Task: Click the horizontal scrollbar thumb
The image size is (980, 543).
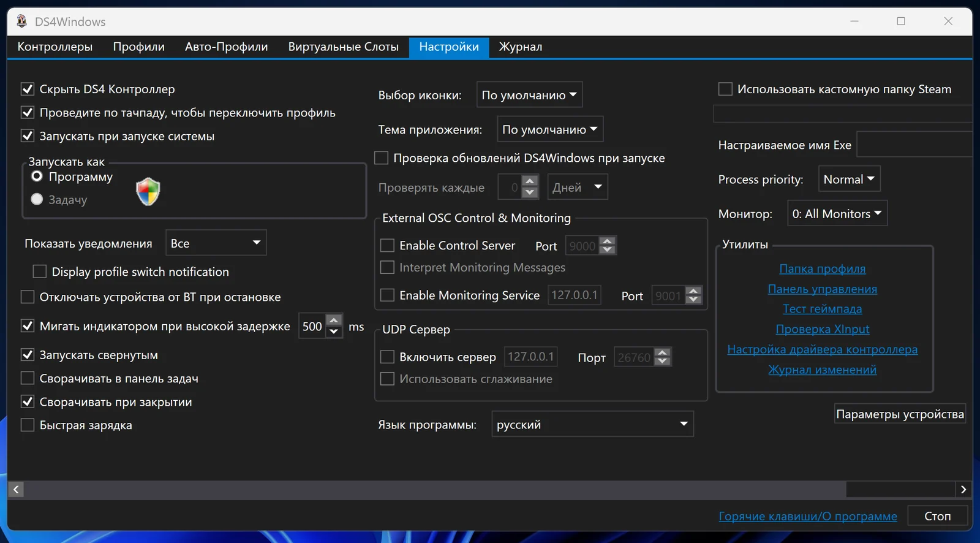Action: [x=435, y=489]
